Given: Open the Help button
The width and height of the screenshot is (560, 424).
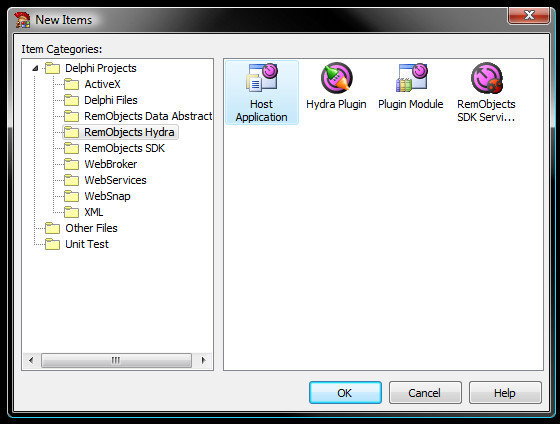Looking at the screenshot, I should click(x=505, y=393).
